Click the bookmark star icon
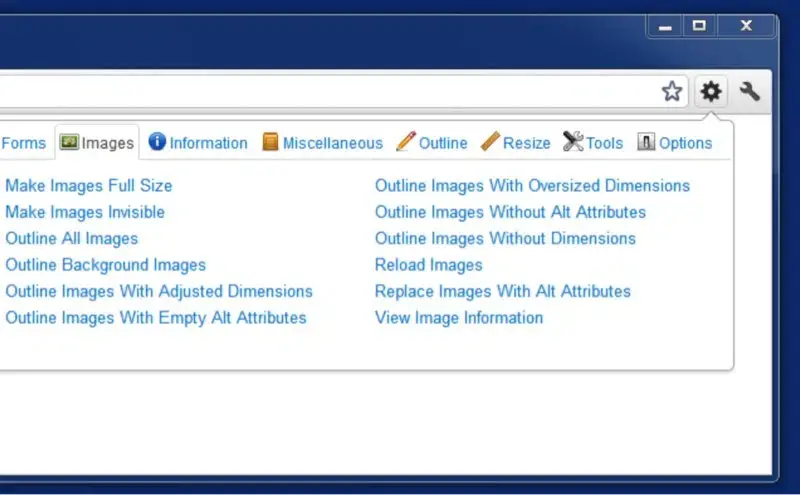 pos(672,91)
